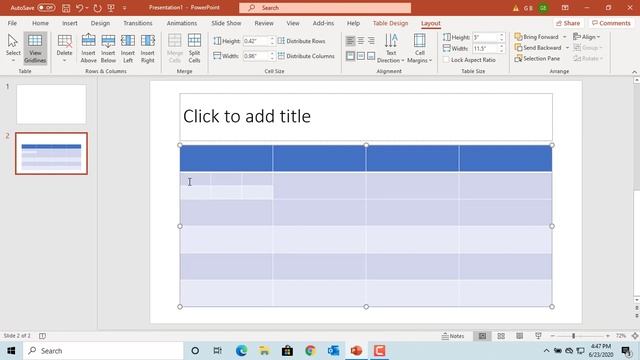640x360 pixels.
Task: Click the Undo icon
Action: point(79,8)
